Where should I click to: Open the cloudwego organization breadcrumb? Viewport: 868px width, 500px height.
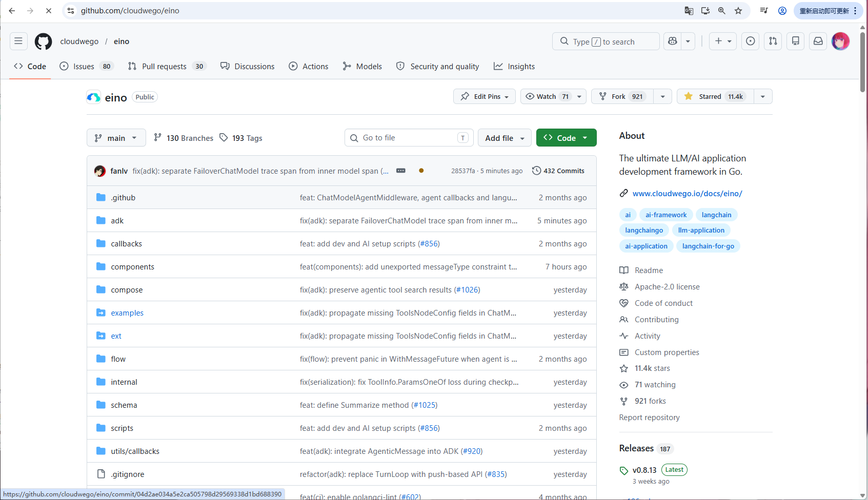pos(79,41)
